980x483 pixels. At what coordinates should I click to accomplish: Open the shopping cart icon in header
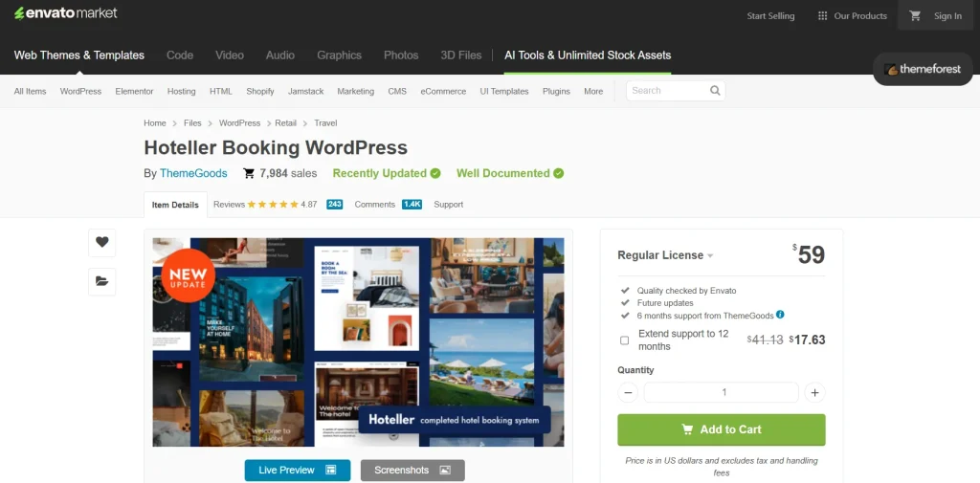click(915, 16)
